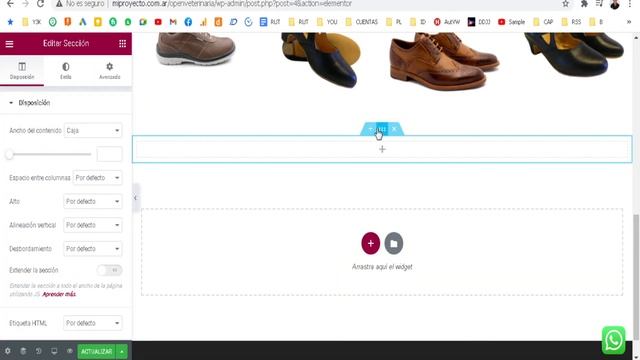640x360 pixels.
Task: Open the Alto dropdown
Action: (x=93, y=202)
